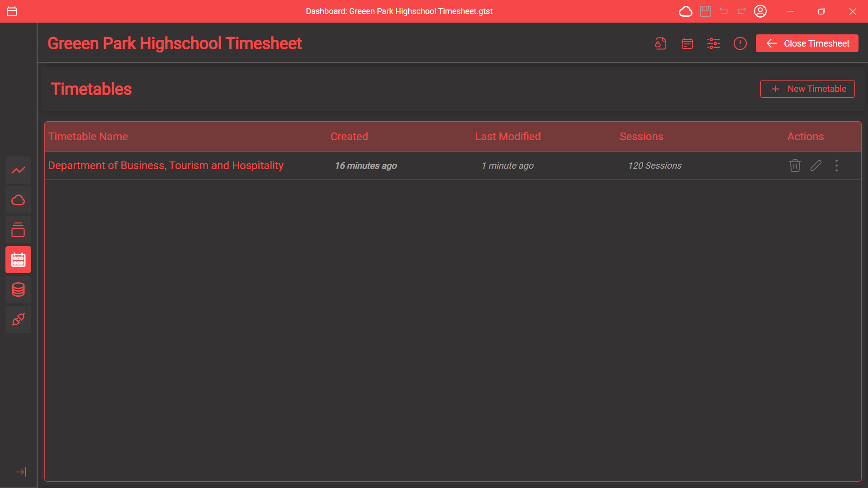Open the stacked layers sidebar icon

[18, 230]
